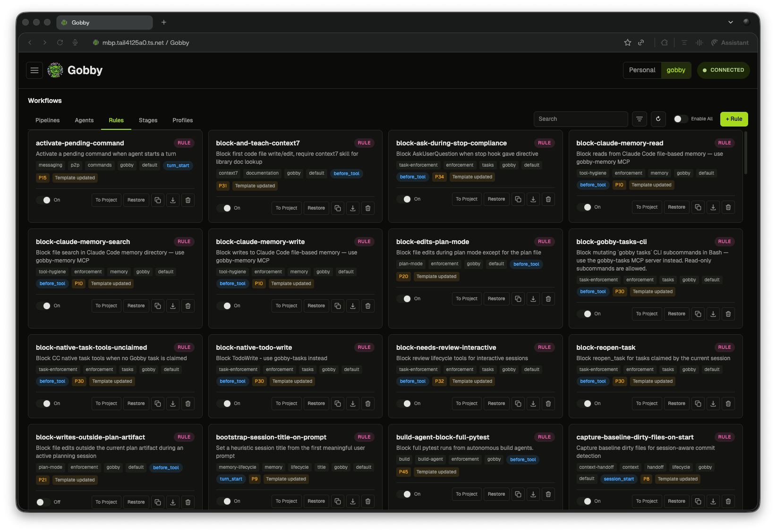Switch off block-ask-during-stop-compliance rule
Screen dimensions: 776x532
[404, 199]
